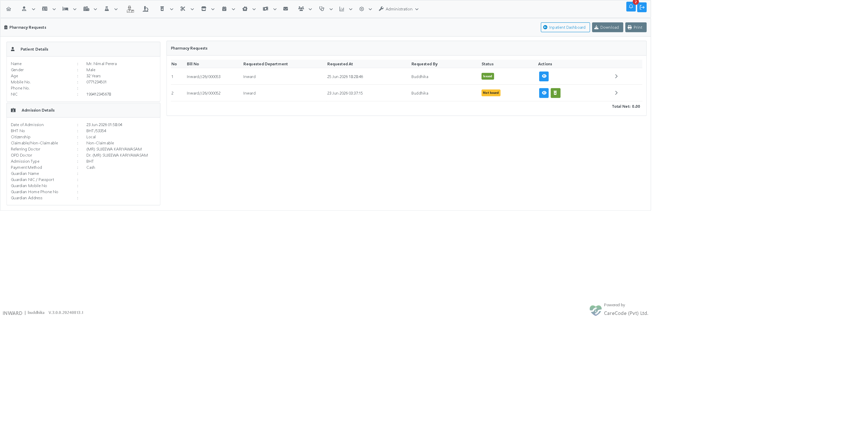
Task: Expand chevron beside the users group icon
Action: point(310,9)
